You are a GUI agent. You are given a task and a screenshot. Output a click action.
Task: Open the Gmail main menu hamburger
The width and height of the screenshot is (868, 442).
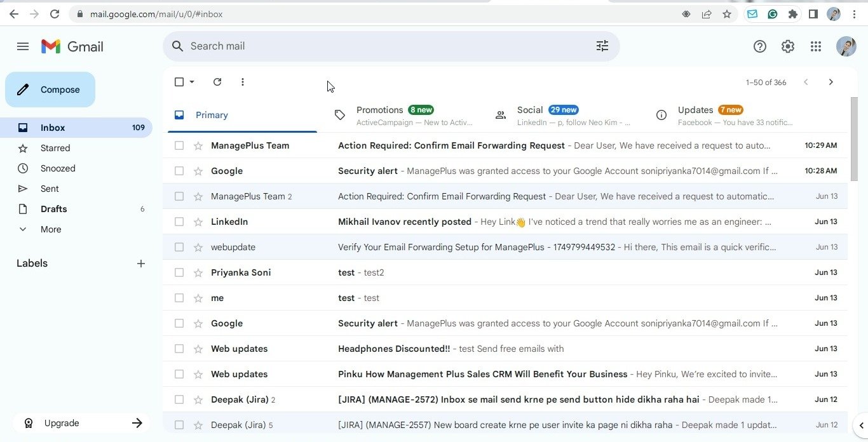pos(23,46)
